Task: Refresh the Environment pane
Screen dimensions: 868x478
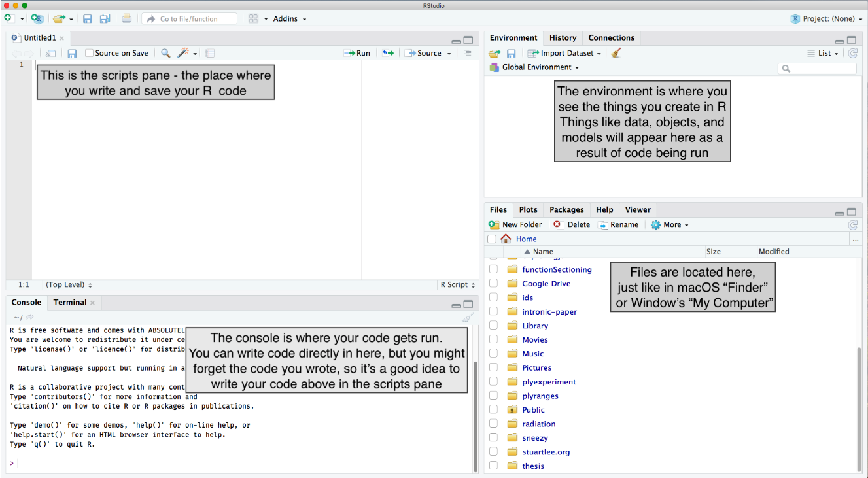Action: point(852,53)
